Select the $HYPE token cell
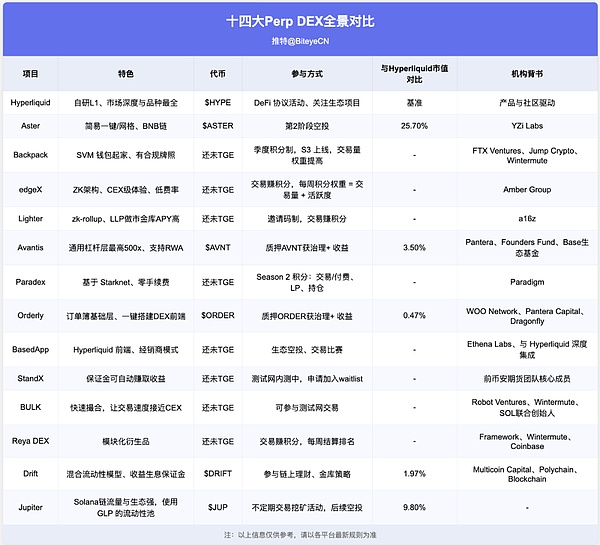Viewport: 600px width, 545px height. (217, 102)
